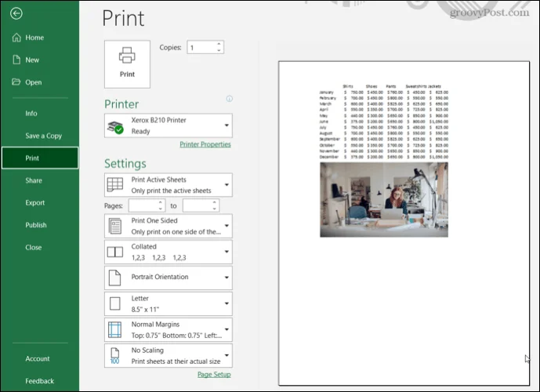The image size is (540, 392).
Task: Decrease the Pages start value
Action: tap(161, 209)
